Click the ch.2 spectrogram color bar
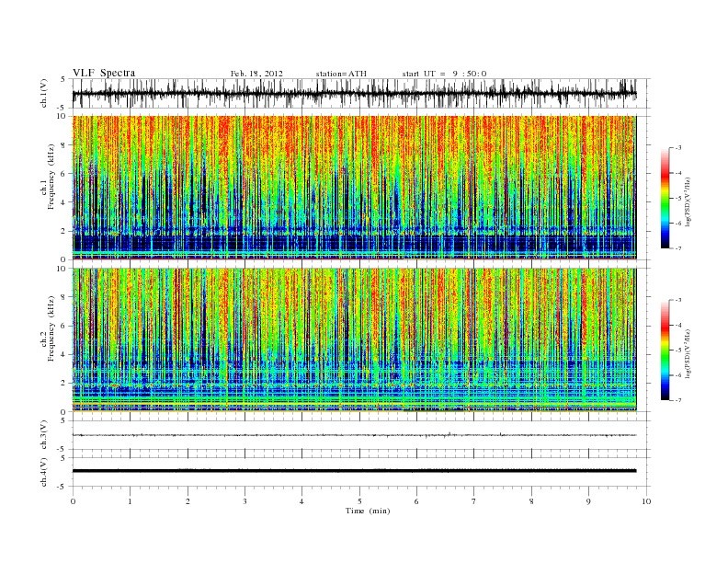 [x=665, y=350]
